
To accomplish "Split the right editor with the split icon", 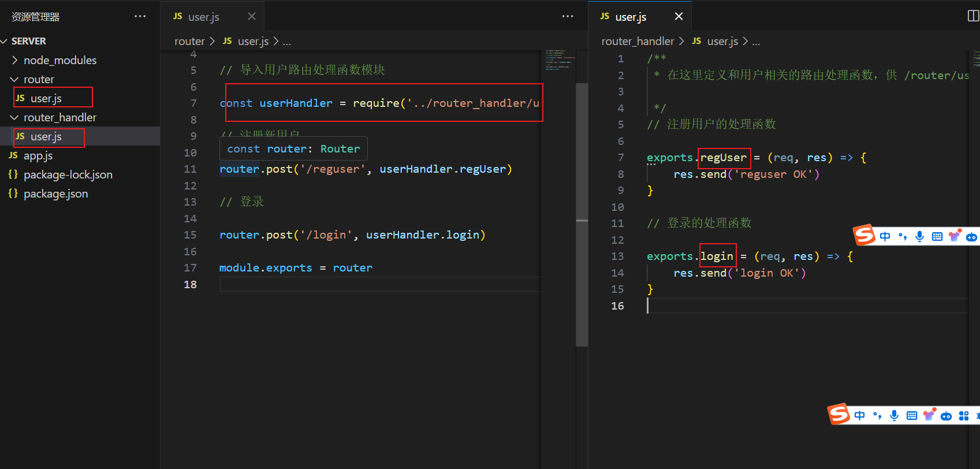I will pos(974,16).
